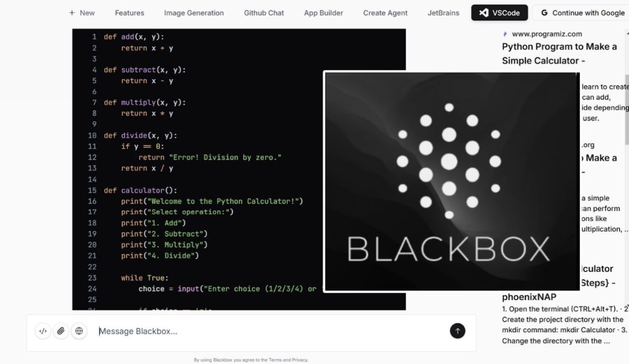Viewport: 629px width, 364px height.
Task: Click the print '2. Subtract' line
Action: pos(165,234)
